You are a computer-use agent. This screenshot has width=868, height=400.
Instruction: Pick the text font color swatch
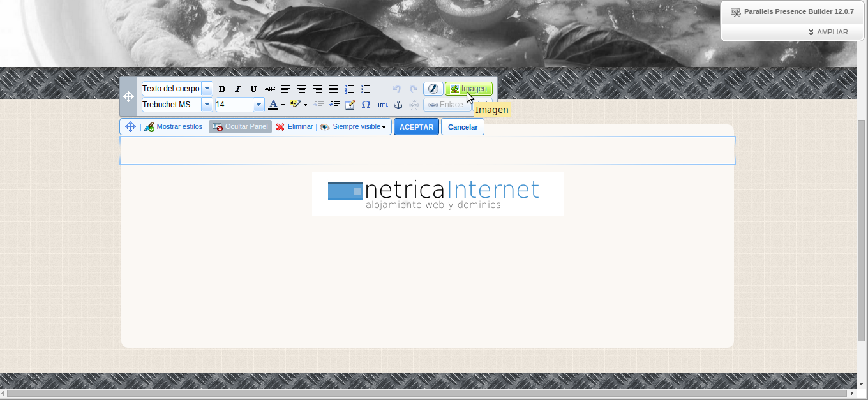click(x=273, y=105)
